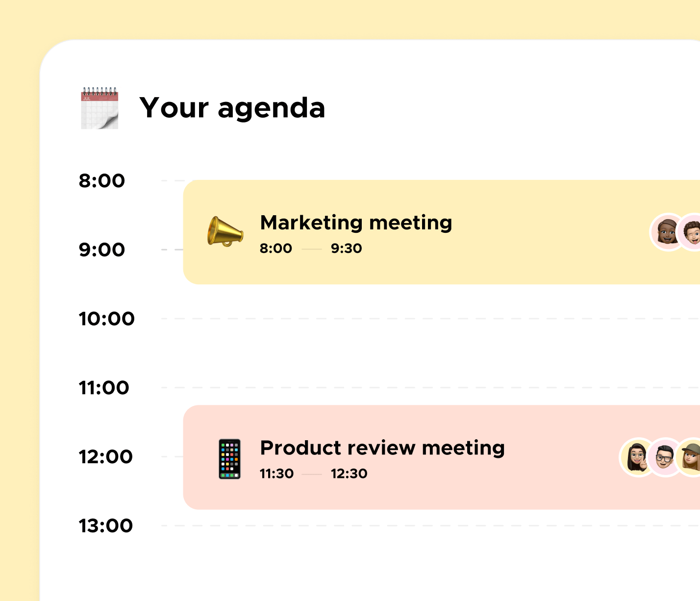Open the Marketing meeting event title

[x=356, y=223]
